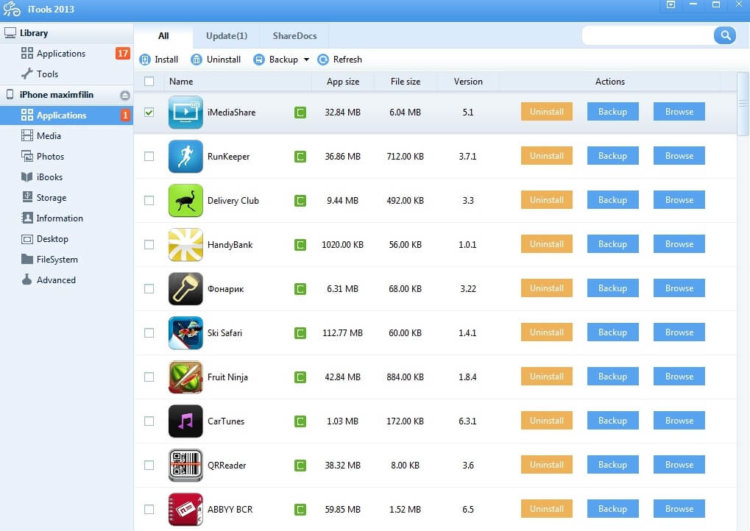This screenshot has width=750, height=531.
Task: Click the search magnifier icon
Action: coord(725,35)
